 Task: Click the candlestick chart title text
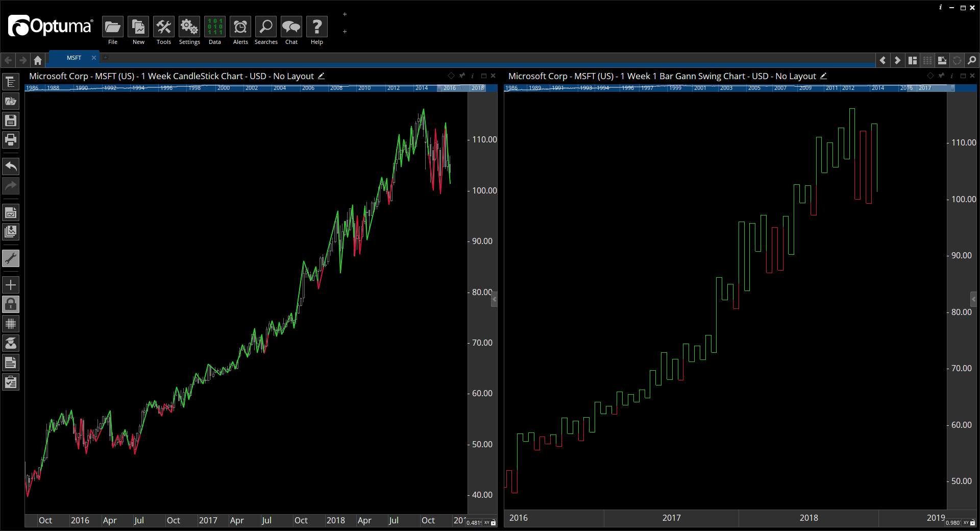click(171, 76)
